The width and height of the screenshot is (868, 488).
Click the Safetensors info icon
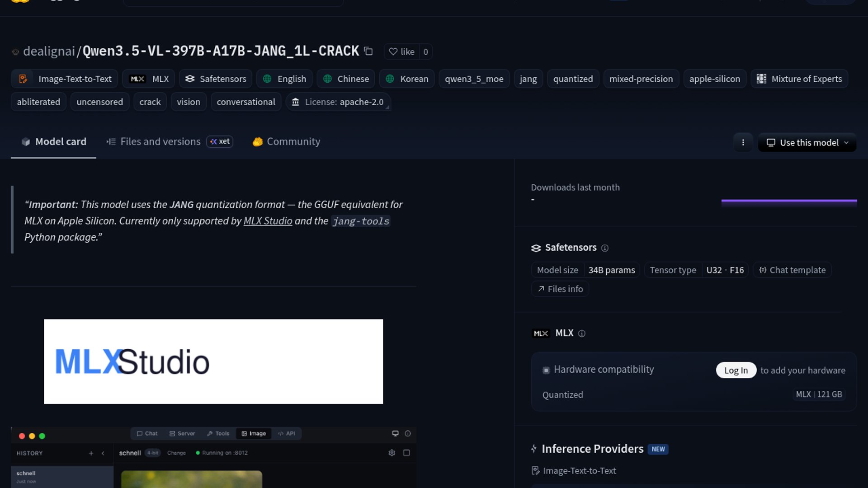(x=605, y=248)
